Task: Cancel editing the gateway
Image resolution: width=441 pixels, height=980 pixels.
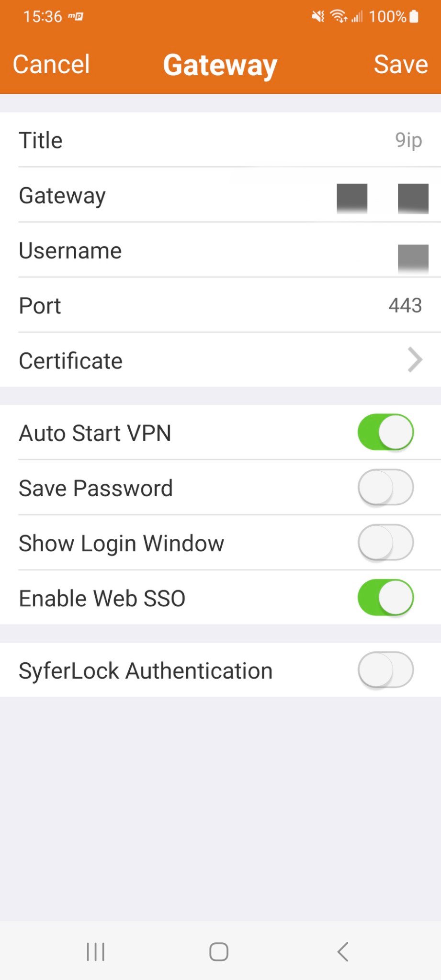Action: click(x=51, y=64)
